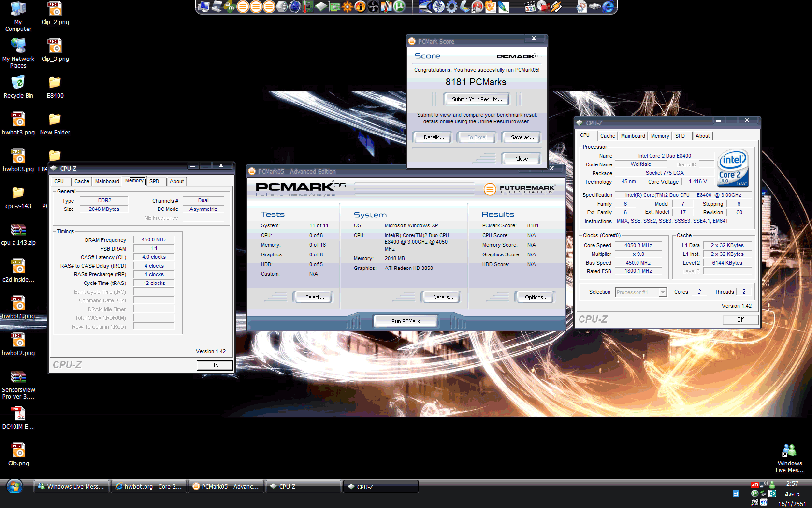Open uTorrent tray icon
This screenshot has width=812, height=508.
(x=755, y=493)
